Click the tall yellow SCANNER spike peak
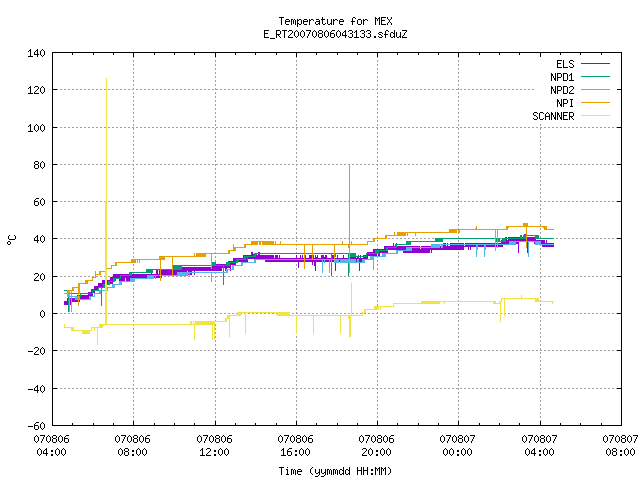640x480 pixels. 107,79
